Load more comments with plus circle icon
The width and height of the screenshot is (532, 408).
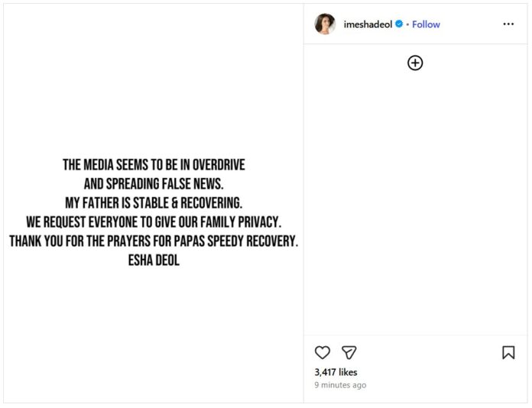415,63
